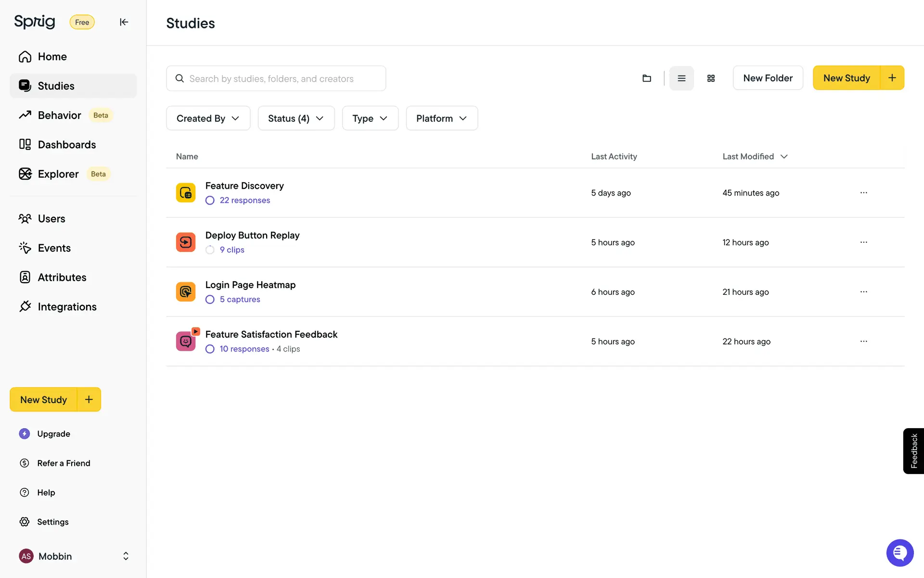Screen dimensions: 924x578
Task: Switch to grid view layout
Action: 711,78
